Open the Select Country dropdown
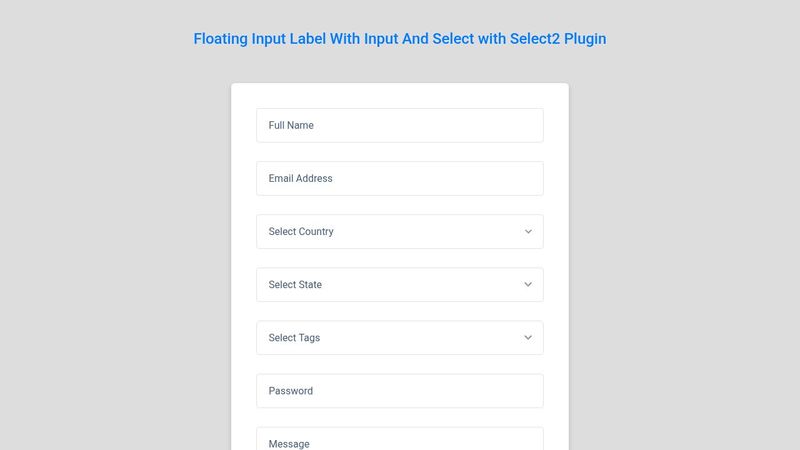 [x=400, y=232]
